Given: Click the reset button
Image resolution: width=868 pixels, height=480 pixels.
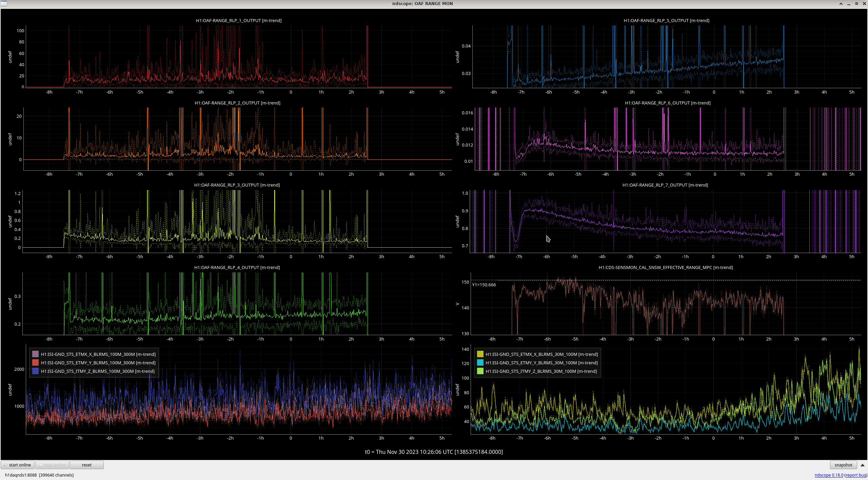Looking at the screenshot, I should coord(87,465).
